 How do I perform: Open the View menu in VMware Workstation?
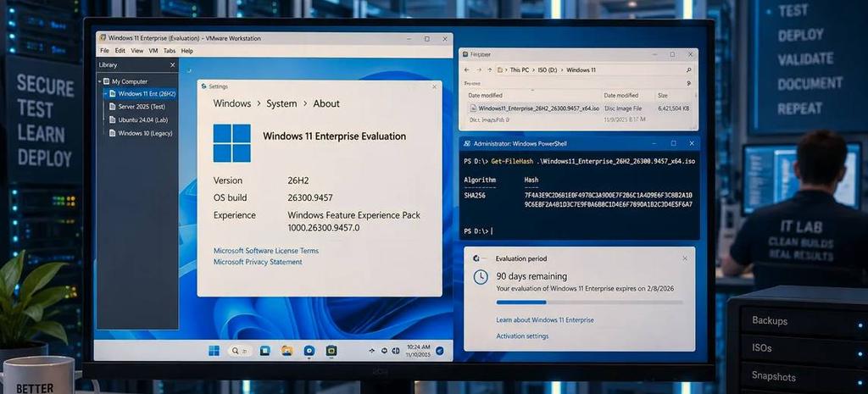[x=136, y=51]
